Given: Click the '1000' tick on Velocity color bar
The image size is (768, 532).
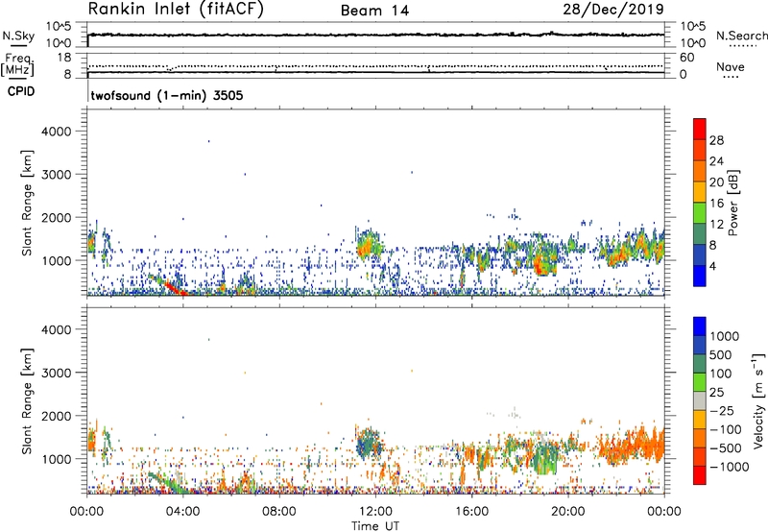Looking at the screenshot, I should (724, 336).
